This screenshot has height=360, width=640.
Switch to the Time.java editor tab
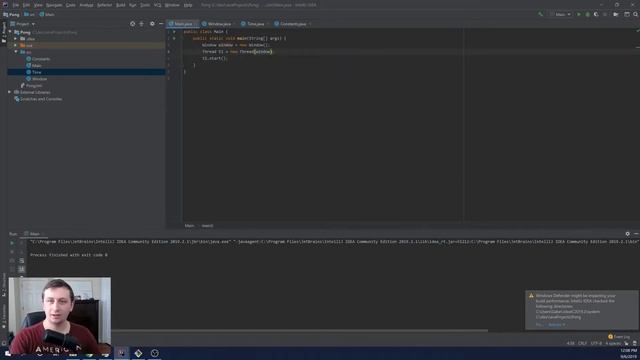[255, 24]
